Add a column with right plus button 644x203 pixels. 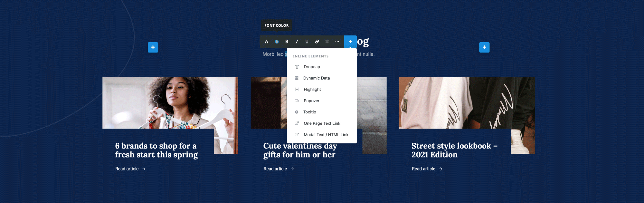point(484,47)
